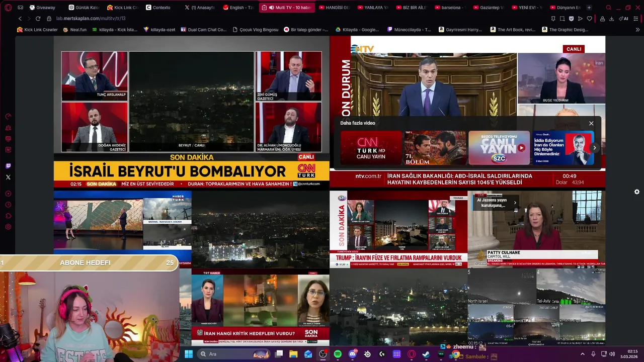Open sidebar settings gear in Opera GX
644x362 pixels.
click(8, 227)
